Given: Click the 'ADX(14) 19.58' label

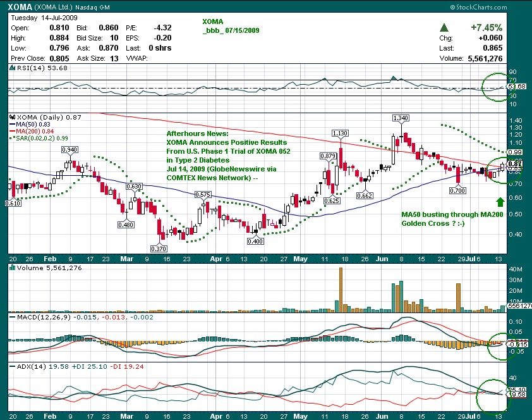Looking at the screenshot, I should 42,367.
